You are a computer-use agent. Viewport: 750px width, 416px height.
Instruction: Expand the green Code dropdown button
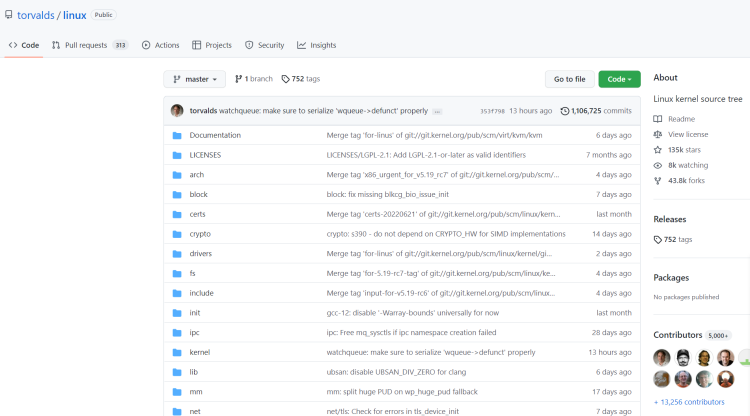(x=619, y=79)
